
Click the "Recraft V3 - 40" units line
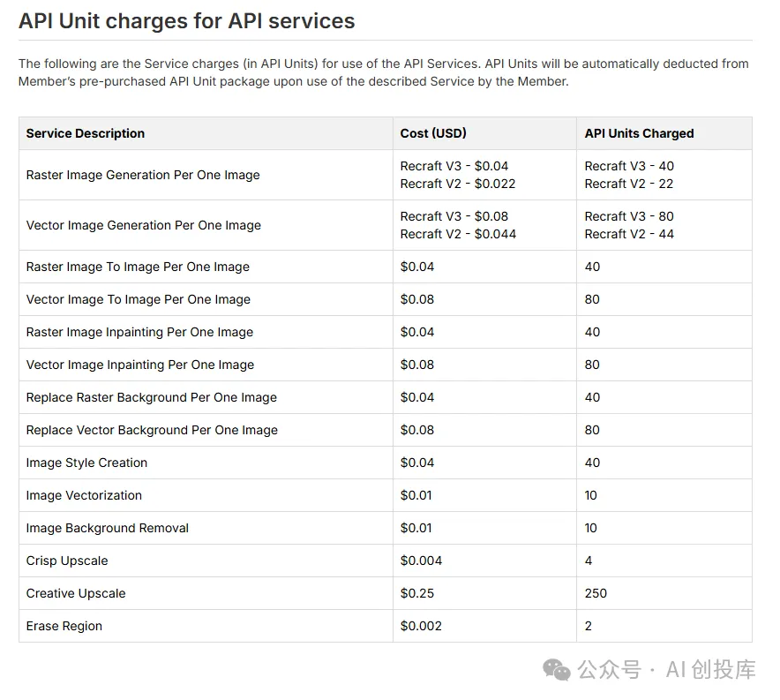point(629,166)
